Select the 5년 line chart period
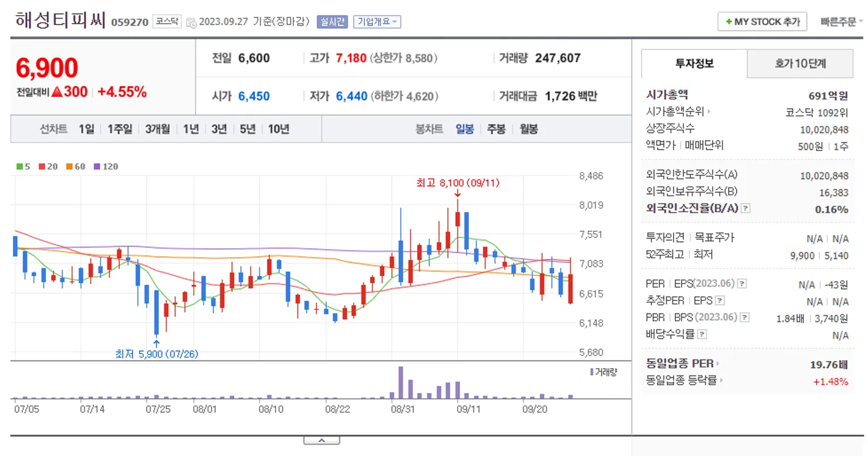Image resolution: width=868 pixels, height=456 pixels. pyautogui.click(x=248, y=129)
